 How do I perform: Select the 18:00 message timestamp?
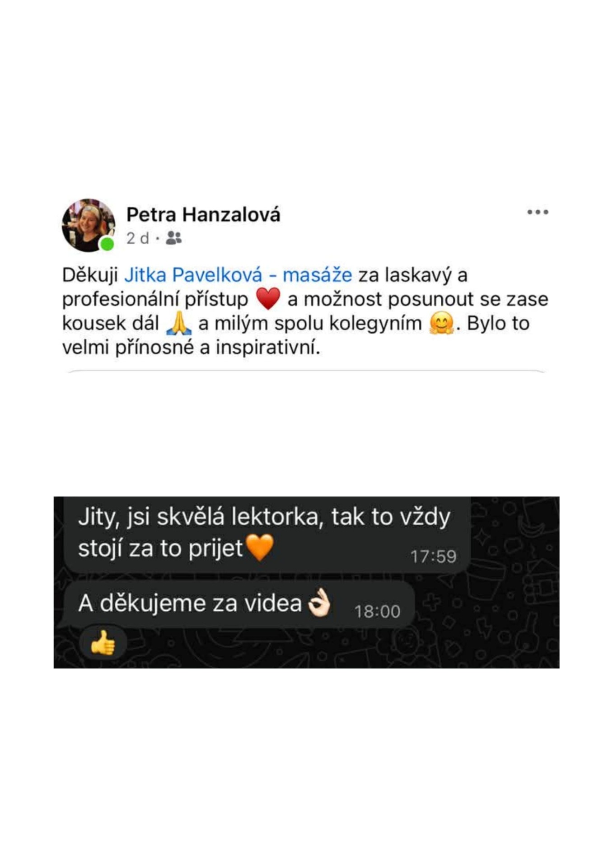(377, 612)
